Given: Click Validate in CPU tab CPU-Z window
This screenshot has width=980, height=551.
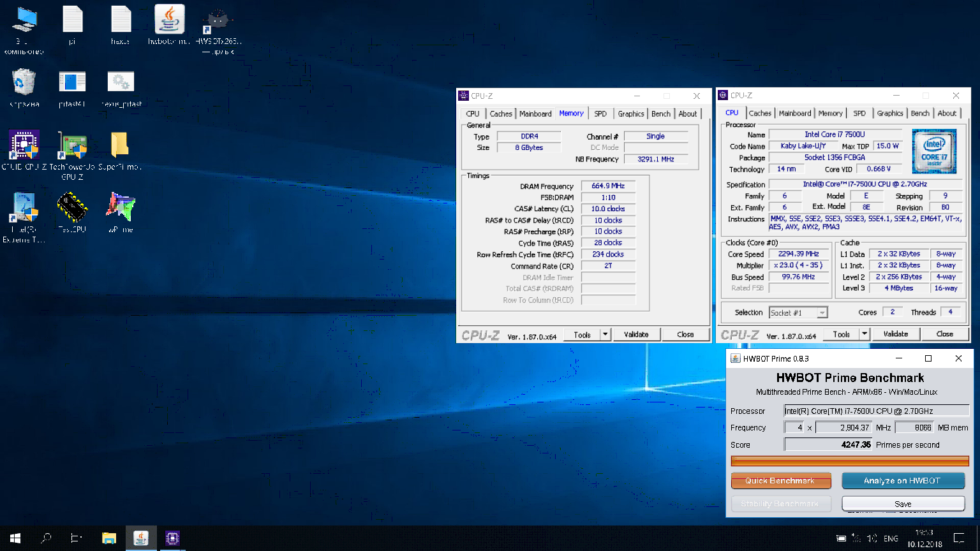Looking at the screenshot, I should click(895, 334).
